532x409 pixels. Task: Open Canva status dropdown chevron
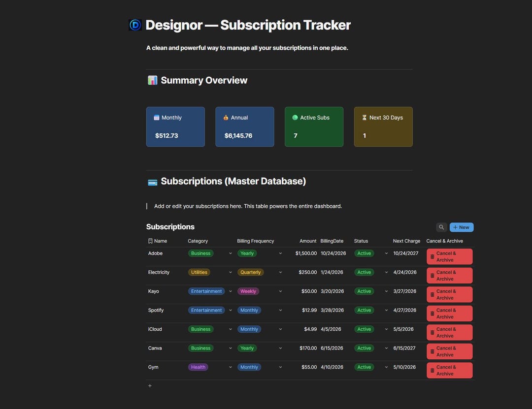click(x=386, y=348)
